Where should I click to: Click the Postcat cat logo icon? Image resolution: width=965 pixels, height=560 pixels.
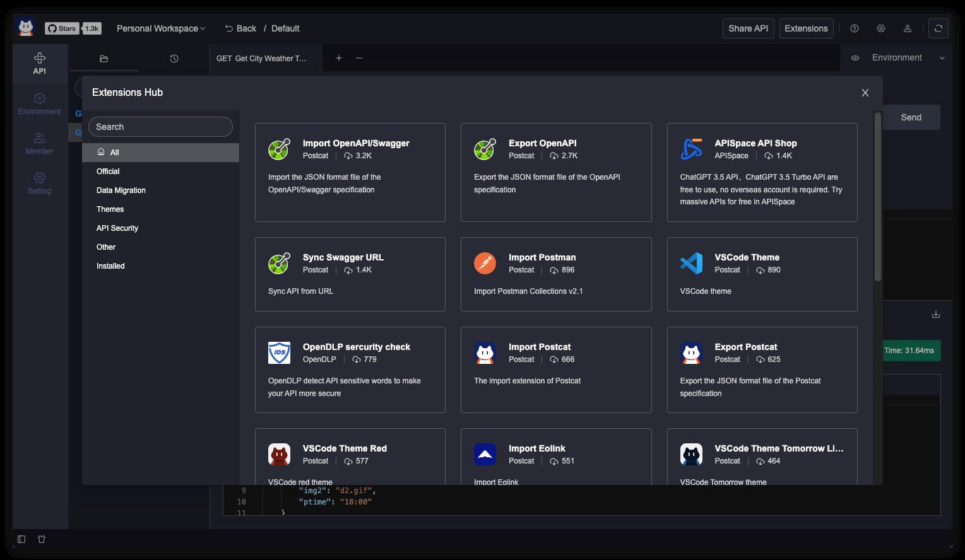[x=26, y=28]
